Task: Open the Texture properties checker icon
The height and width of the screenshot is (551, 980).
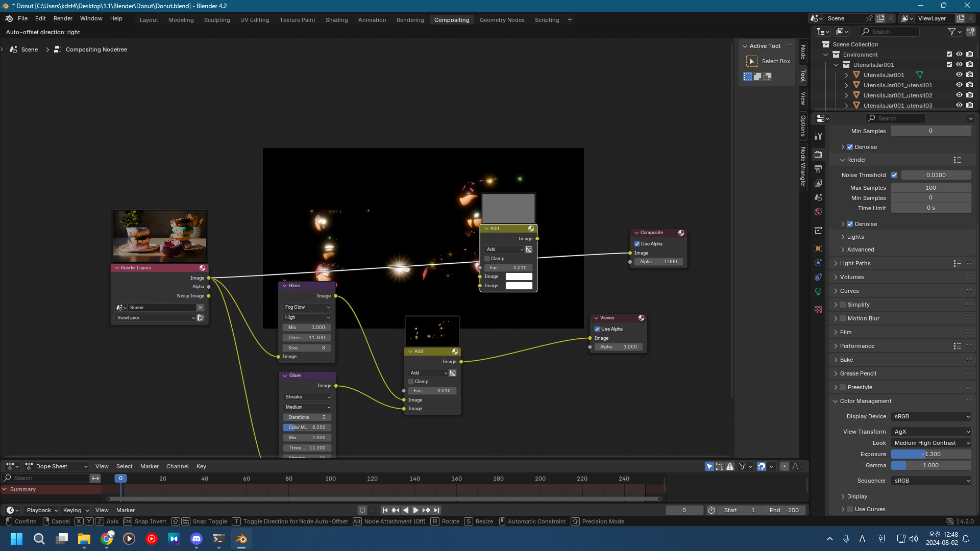Action: [x=818, y=310]
